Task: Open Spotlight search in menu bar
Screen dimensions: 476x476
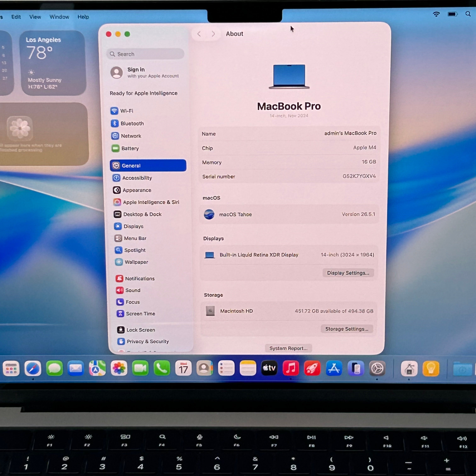Action: pos(468,14)
